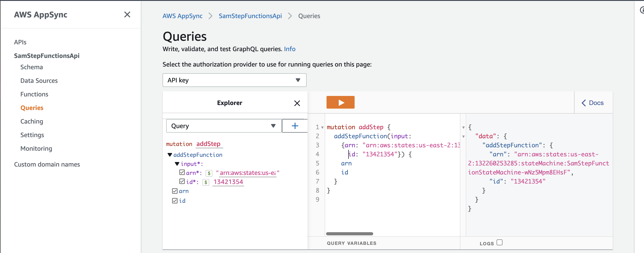Screen dimensions: 644x253
Task: Fold line 1 using gutter arrow
Action: 322,127
